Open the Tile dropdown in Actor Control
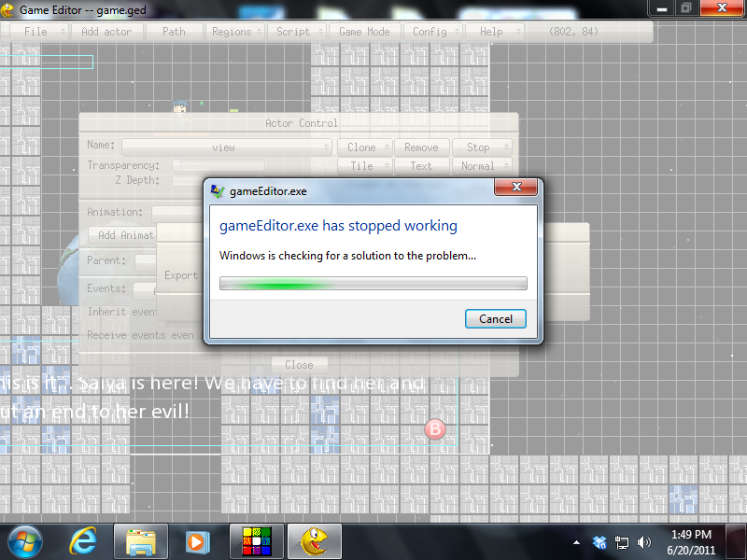Image resolution: width=747 pixels, height=560 pixels. pos(364,166)
